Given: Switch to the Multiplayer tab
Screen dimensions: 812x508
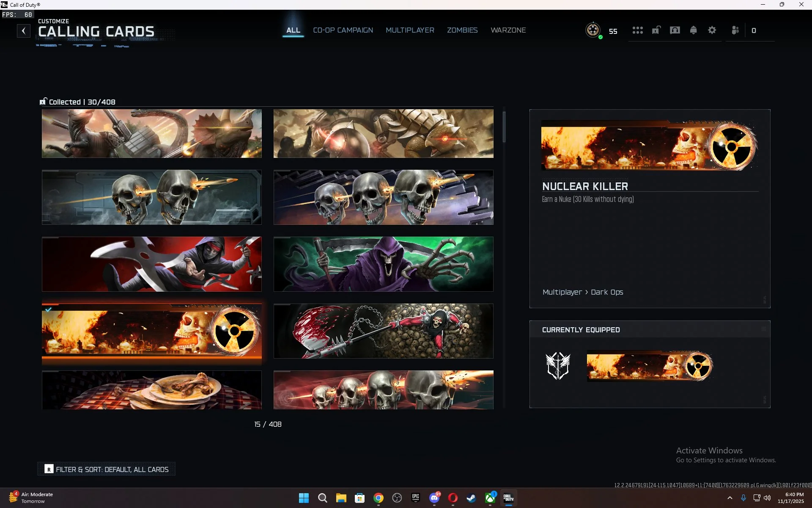Looking at the screenshot, I should pos(410,30).
